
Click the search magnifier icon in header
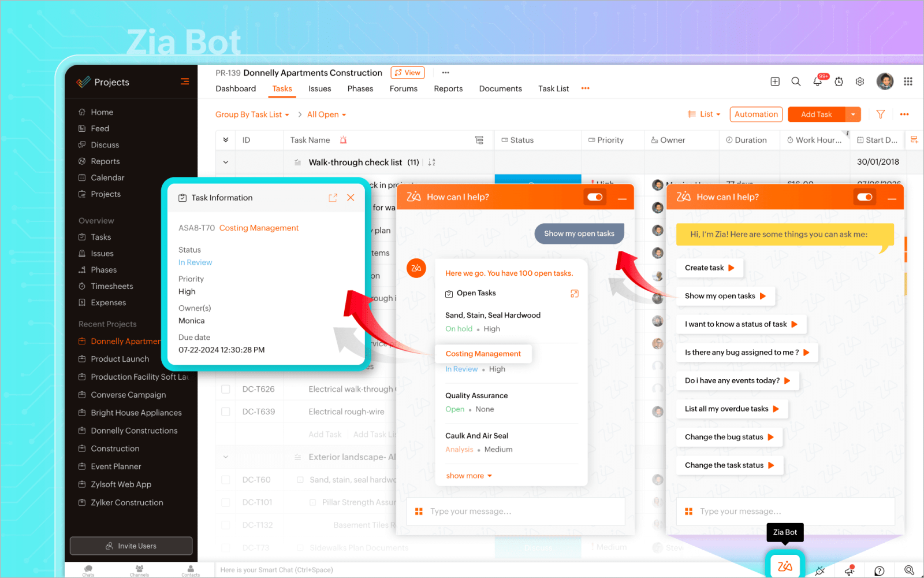click(x=796, y=81)
